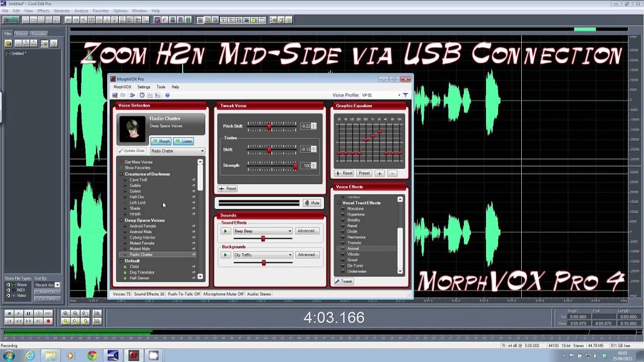Click the Update Alias button
644x362 pixels.
pyautogui.click(x=132, y=151)
